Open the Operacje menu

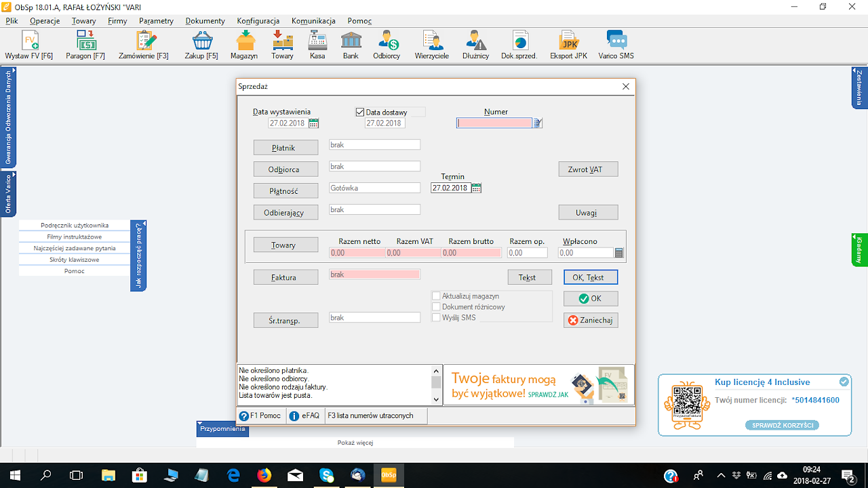click(45, 21)
